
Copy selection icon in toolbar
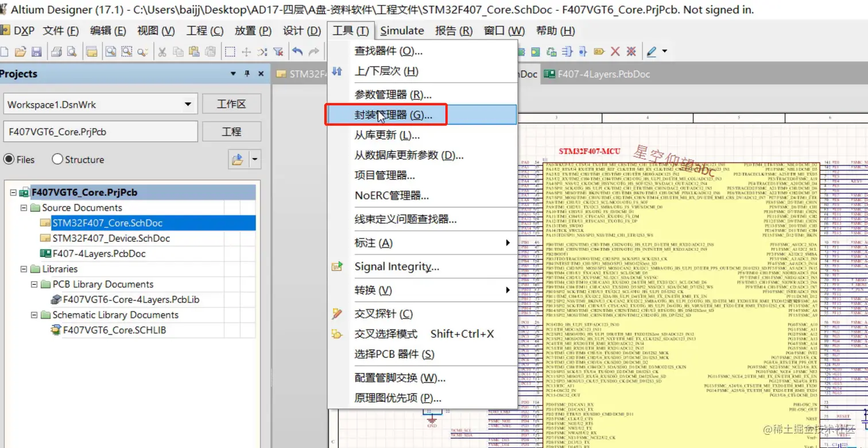coord(178,52)
